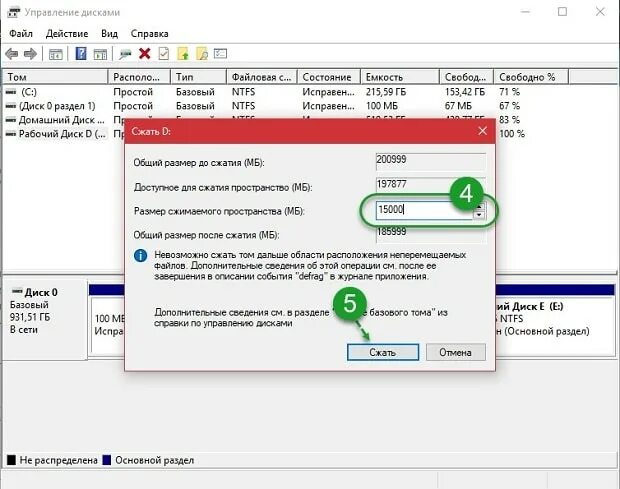Click the checkmark document properties icon
Viewport: 620px width, 489px height.
tap(163, 54)
